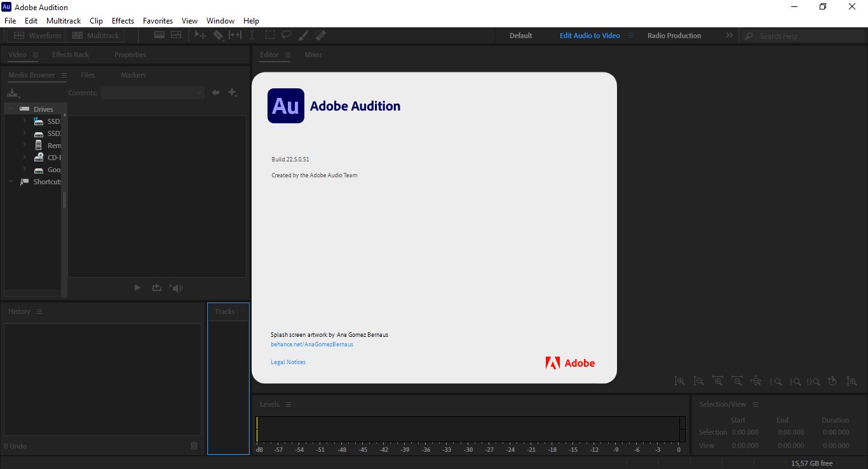This screenshot has height=469, width=868.
Task: Select the Time Selection tool
Action: click(x=252, y=36)
